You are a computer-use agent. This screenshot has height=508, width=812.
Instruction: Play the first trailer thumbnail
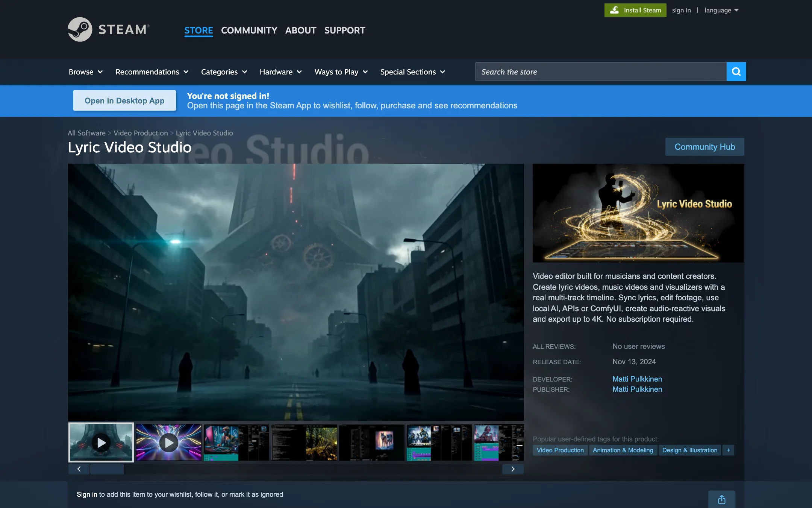(x=101, y=442)
